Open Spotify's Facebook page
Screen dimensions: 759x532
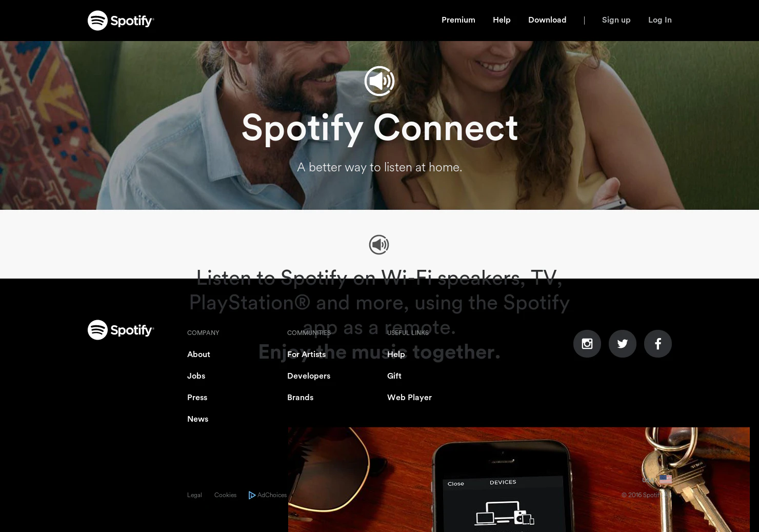(658, 344)
